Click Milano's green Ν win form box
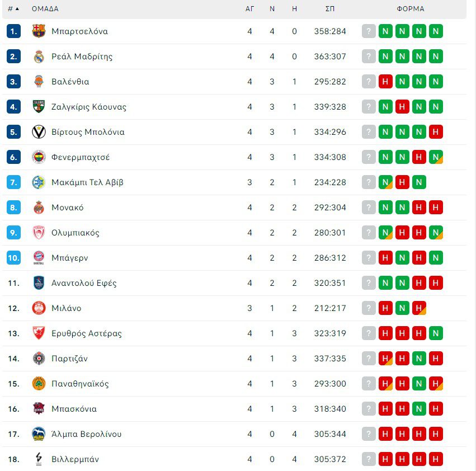The width and height of the screenshot is (476, 471). (x=402, y=308)
